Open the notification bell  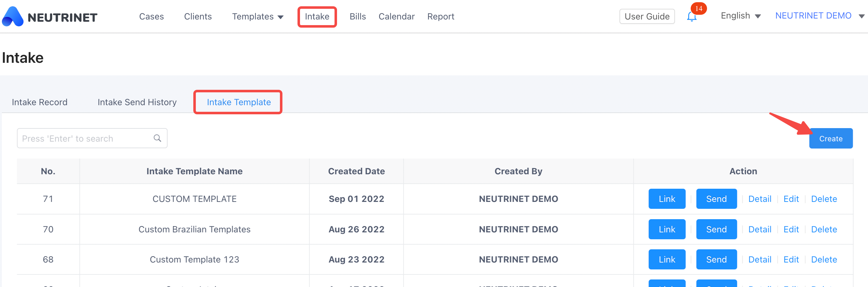click(691, 17)
